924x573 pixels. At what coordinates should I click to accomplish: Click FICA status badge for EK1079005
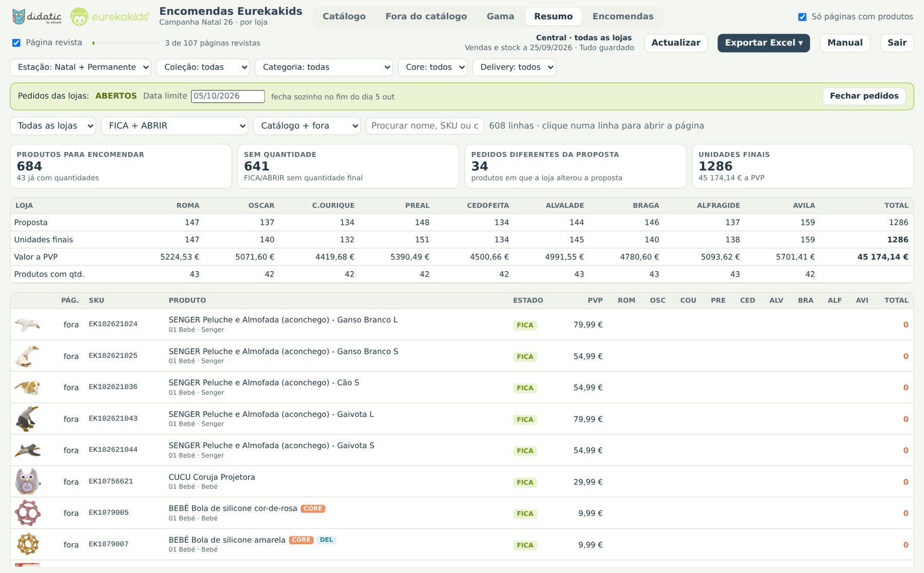525,513
